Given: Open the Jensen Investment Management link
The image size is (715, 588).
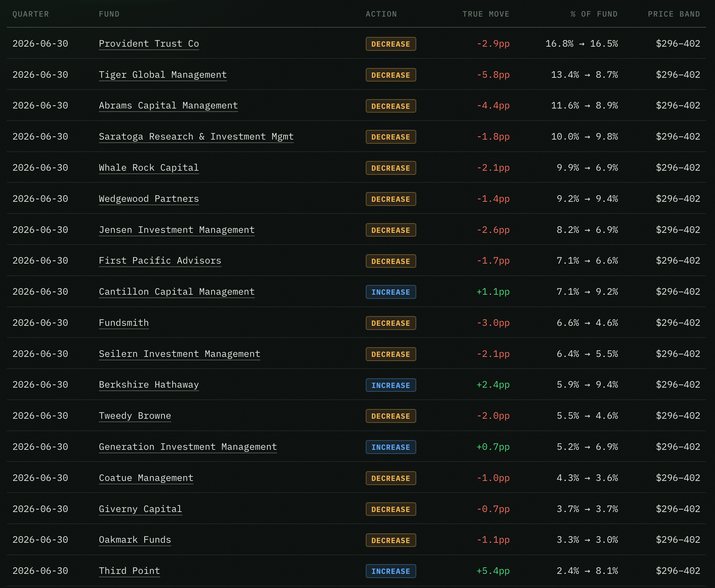Looking at the screenshot, I should click(177, 230).
